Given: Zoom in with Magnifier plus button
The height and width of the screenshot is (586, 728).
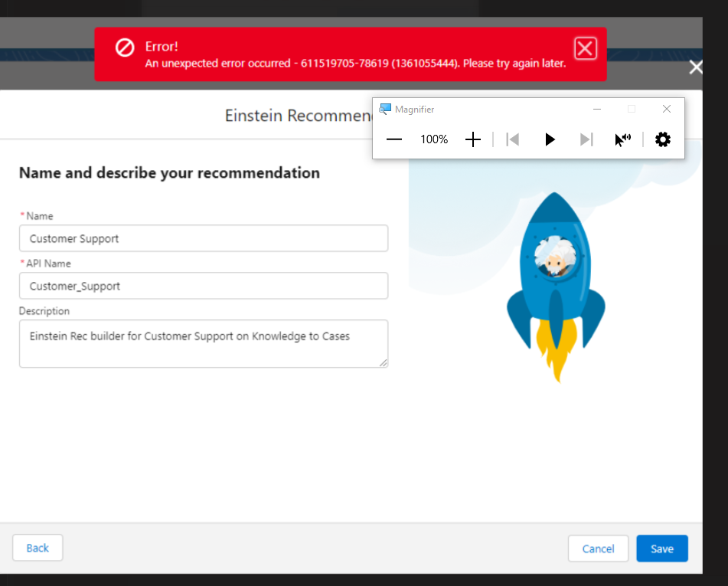Looking at the screenshot, I should coord(473,139).
